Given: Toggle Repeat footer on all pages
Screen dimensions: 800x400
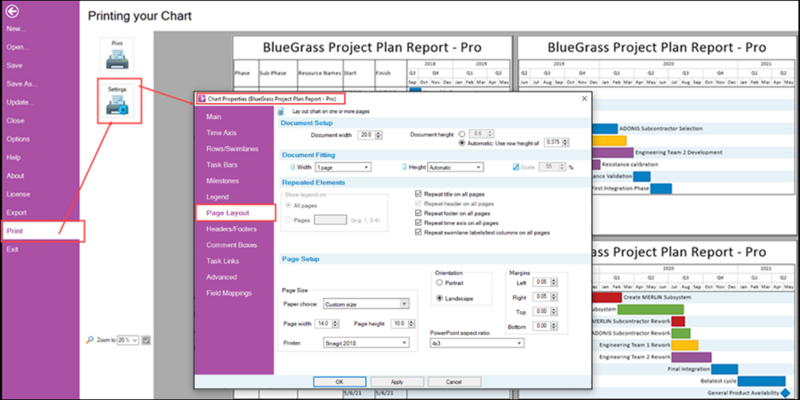Looking at the screenshot, I should [419, 213].
